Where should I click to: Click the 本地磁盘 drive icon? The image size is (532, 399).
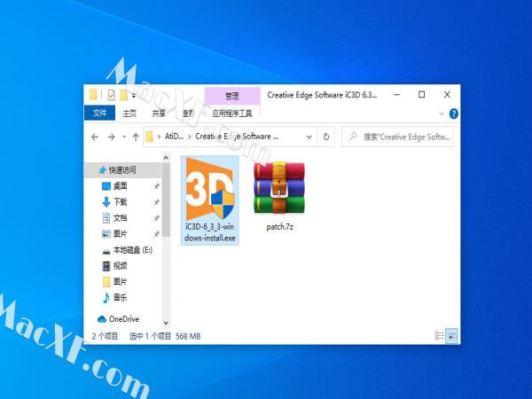pyautogui.click(x=106, y=252)
